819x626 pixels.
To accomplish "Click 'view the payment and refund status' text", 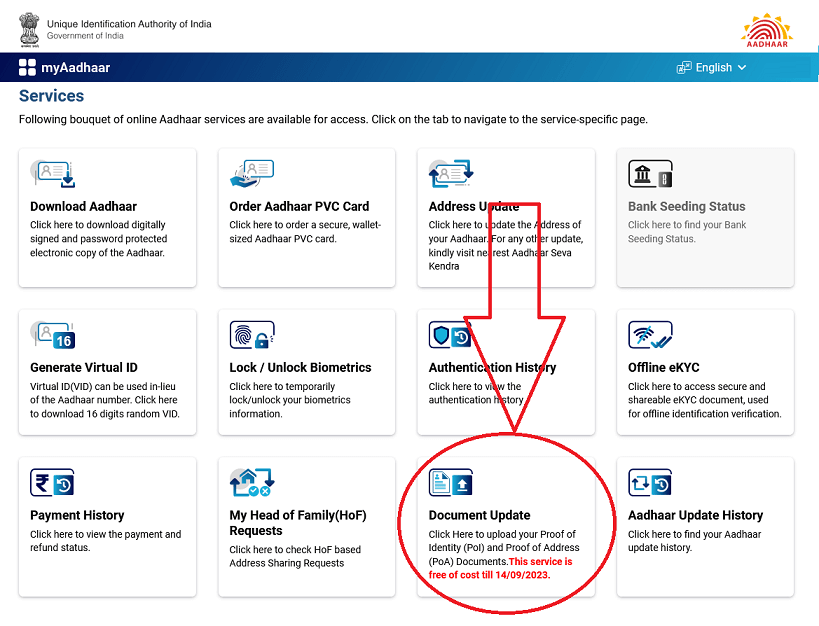I will pos(106,541).
